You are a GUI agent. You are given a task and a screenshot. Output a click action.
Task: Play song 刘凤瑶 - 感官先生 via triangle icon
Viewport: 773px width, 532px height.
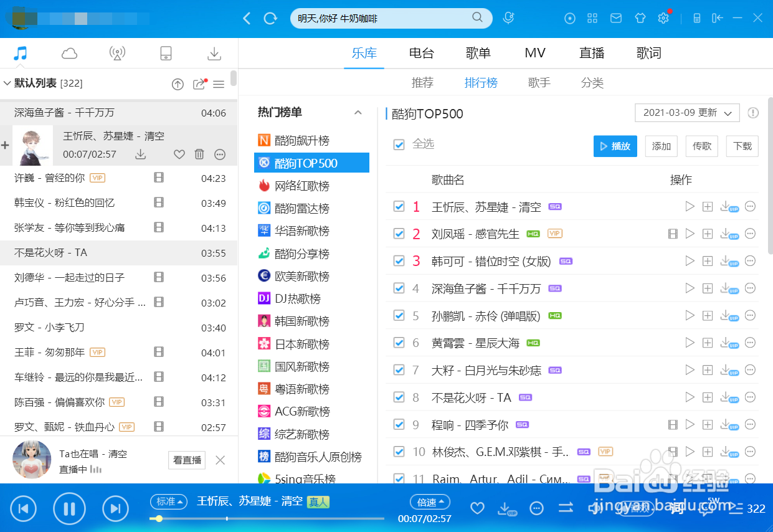(x=690, y=234)
